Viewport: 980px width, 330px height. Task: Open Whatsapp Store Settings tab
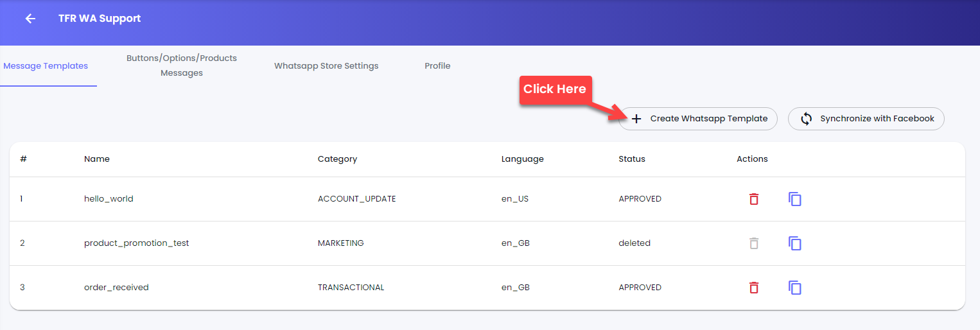click(326, 65)
